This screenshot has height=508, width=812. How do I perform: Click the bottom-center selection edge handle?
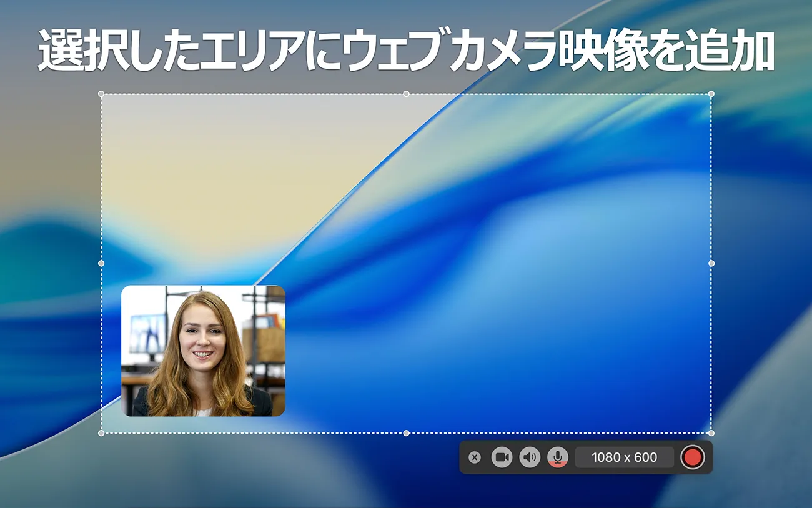[x=406, y=432]
